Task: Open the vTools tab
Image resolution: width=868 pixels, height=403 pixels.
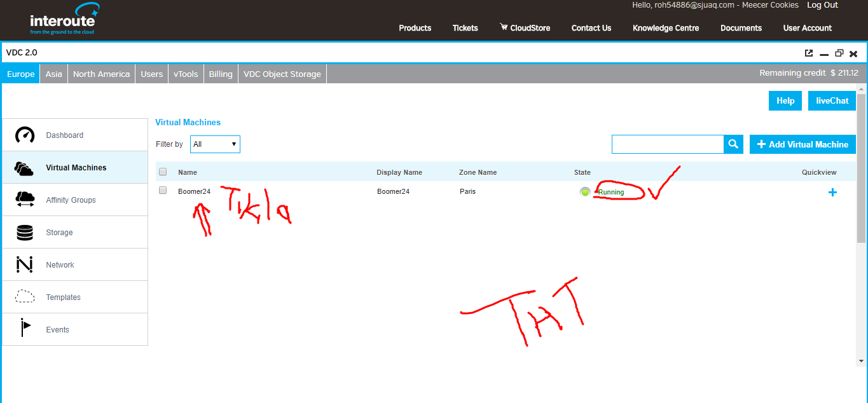Action: tap(186, 74)
